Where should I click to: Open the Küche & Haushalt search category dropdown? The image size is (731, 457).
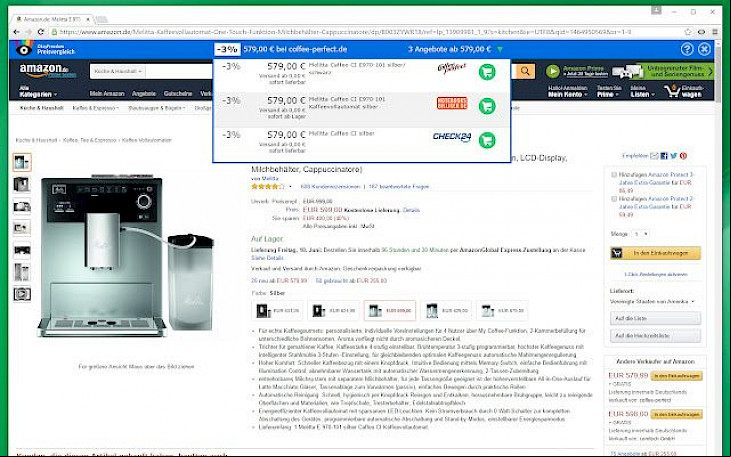click(118, 71)
